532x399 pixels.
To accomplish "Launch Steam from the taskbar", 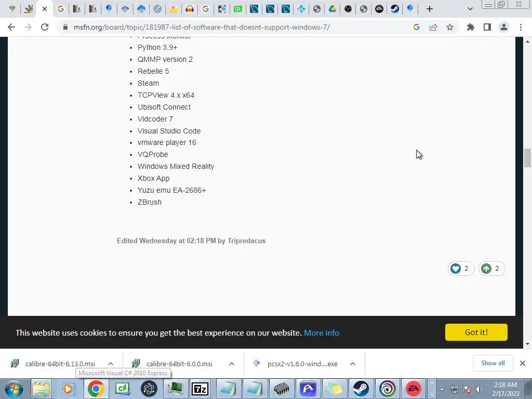I will pos(361,389).
